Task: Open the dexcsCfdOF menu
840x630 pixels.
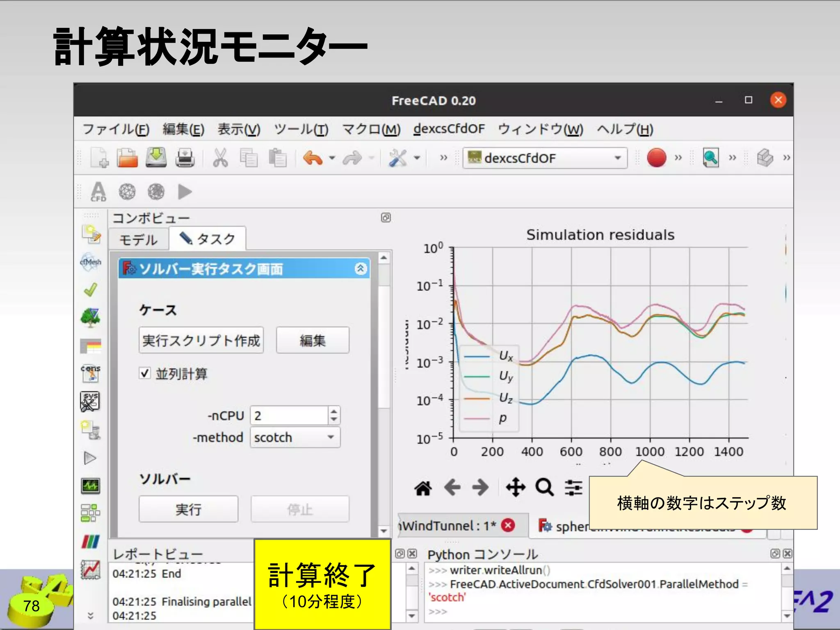Action: point(449,129)
